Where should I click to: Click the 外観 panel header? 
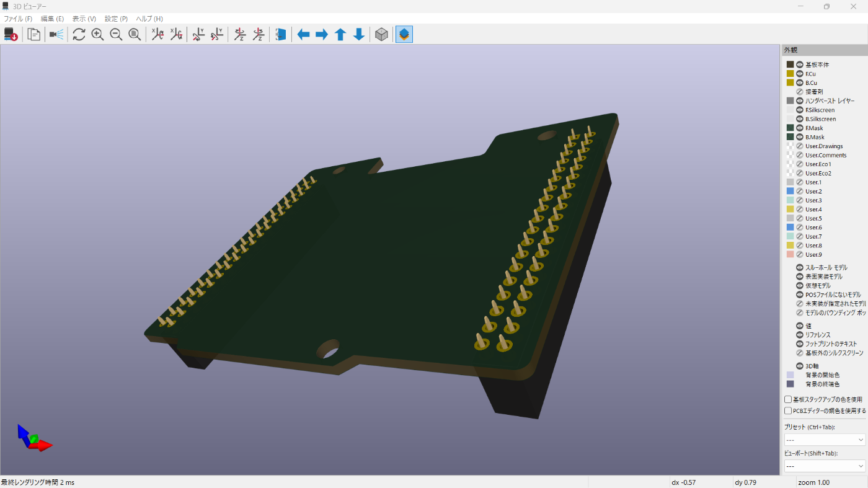tap(824, 50)
